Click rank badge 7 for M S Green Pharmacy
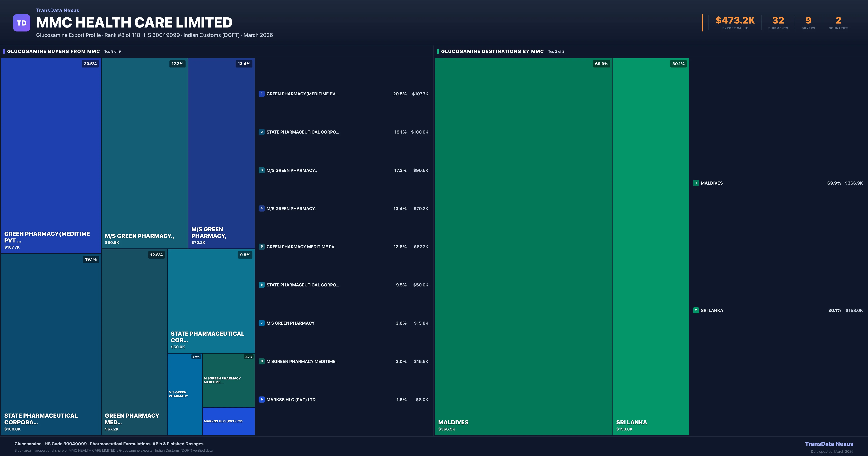Screen dimensions: 868x456 [261, 323]
